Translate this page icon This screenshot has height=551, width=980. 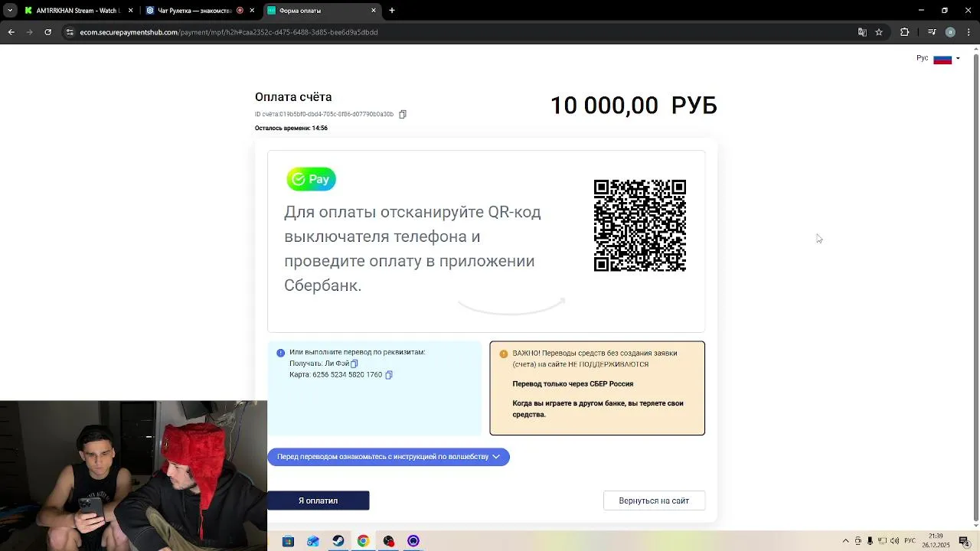[x=862, y=32]
